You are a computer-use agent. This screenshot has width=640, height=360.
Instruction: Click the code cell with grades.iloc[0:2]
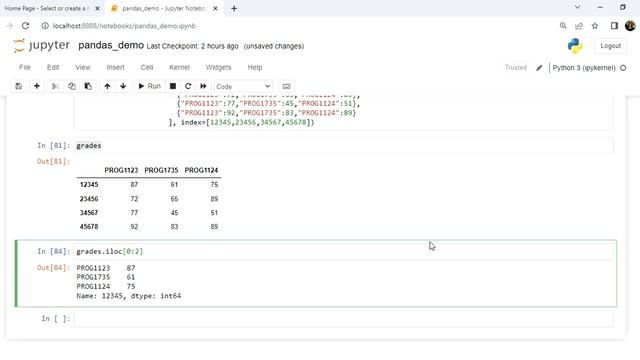(x=343, y=251)
